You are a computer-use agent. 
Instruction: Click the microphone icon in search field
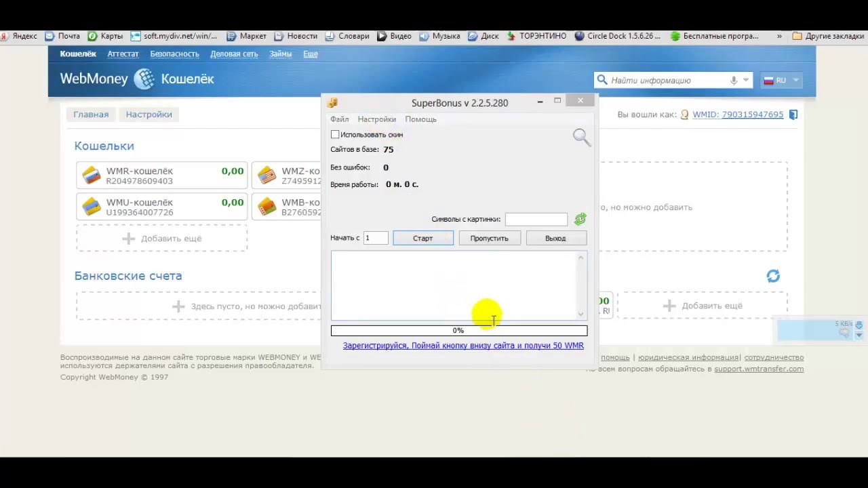coord(734,80)
